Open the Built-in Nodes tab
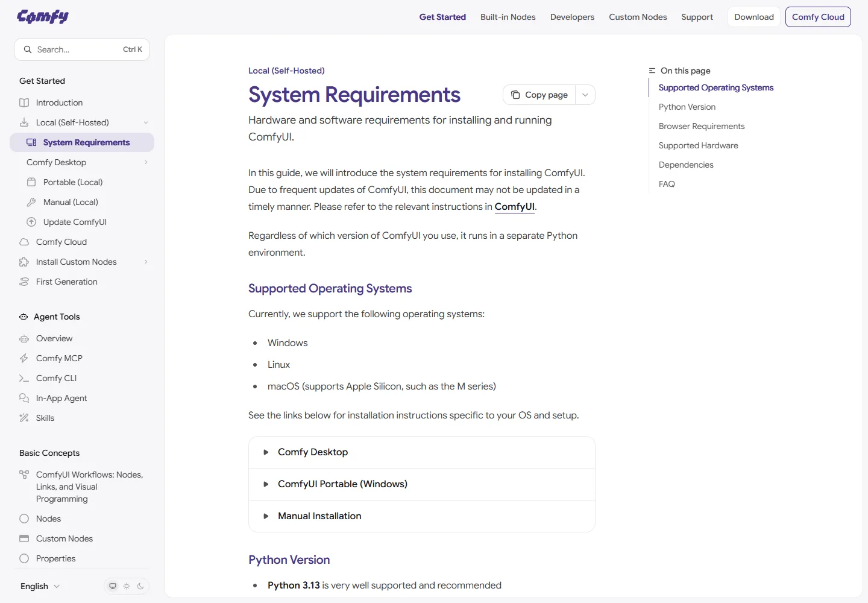 508,17
